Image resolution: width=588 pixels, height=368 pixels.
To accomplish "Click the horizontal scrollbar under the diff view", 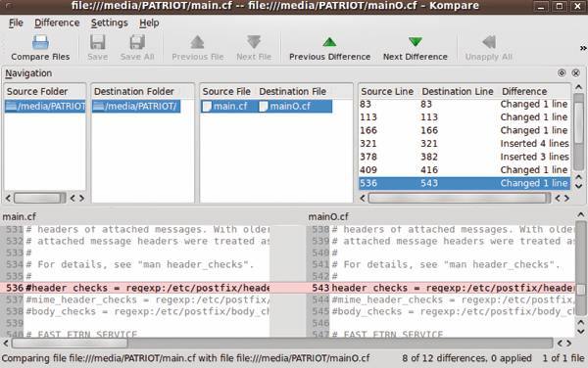I will 281,343.
